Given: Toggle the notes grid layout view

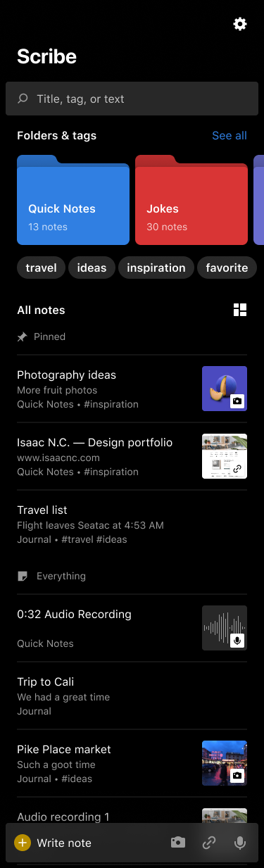Looking at the screenshot, I should pos(240,310).
